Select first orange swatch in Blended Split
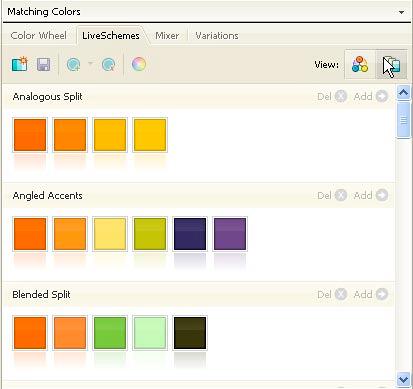Screen dimensions: 413x389 coord(30,333)
